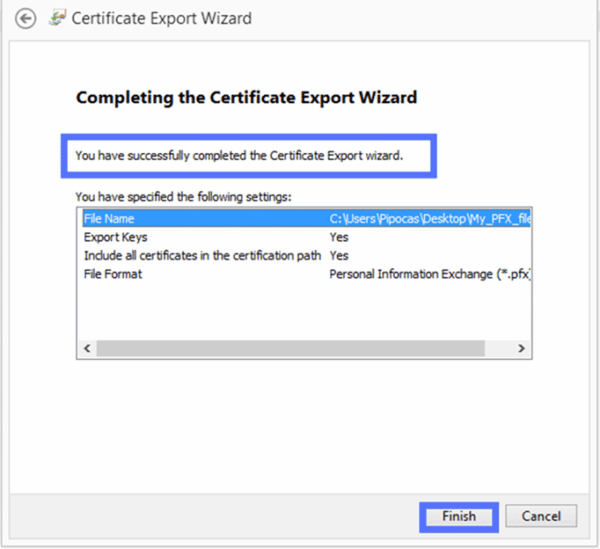
Task: Click the Completing the Certificate Export Wizard heading
Action: (x=246, y=98)
